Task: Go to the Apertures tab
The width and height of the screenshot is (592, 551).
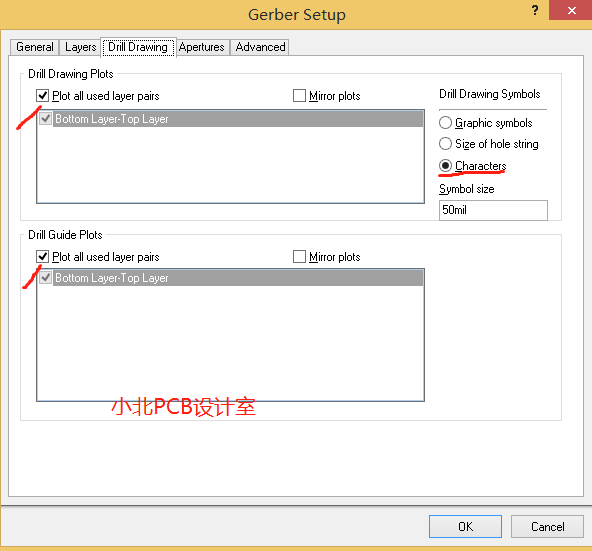Action: click(x=201, y=47)
